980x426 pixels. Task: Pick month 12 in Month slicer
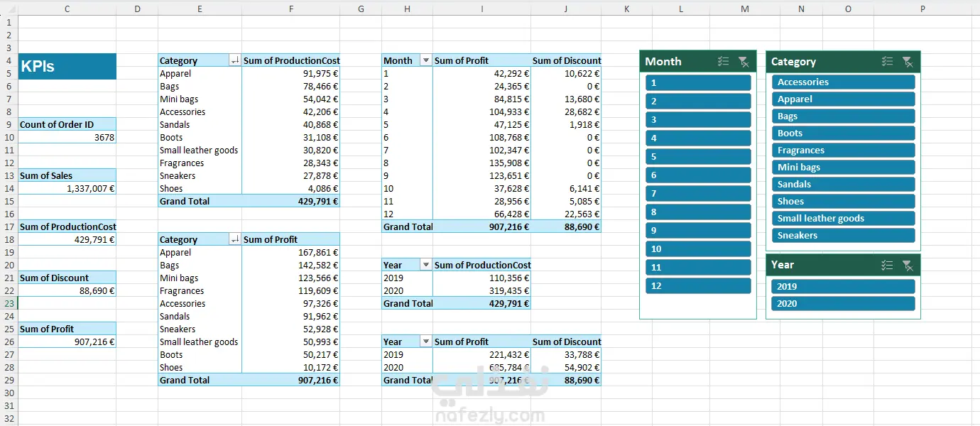click(x=698, y=285)
